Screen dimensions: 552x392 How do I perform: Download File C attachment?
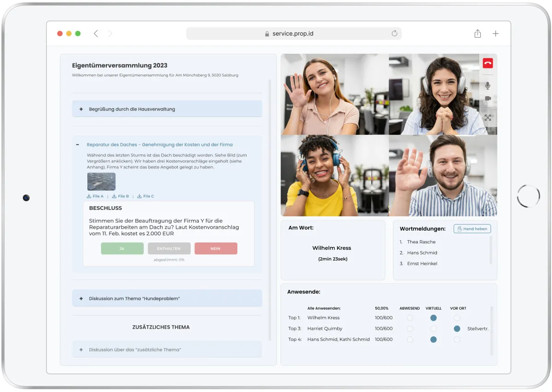click(146, 196)
